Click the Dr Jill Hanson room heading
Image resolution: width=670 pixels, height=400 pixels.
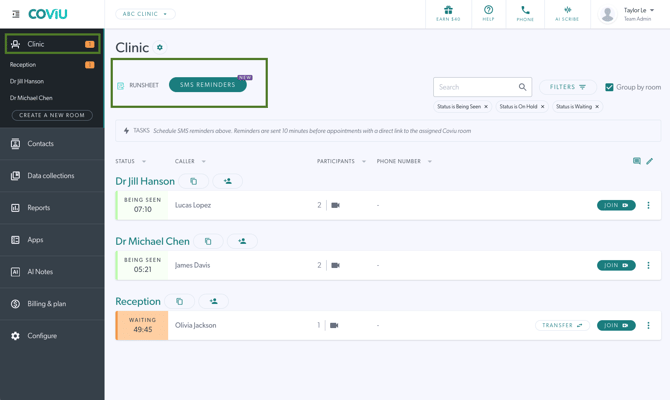coord(145,181)
